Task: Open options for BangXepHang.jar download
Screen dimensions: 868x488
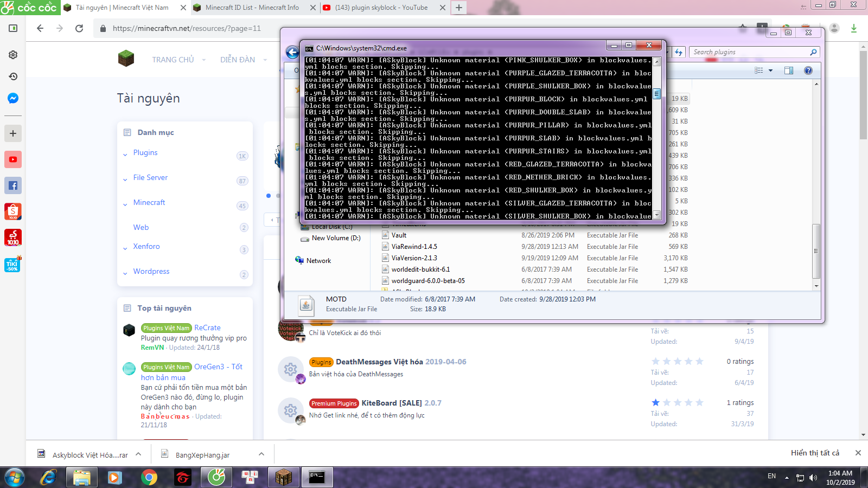Action: click(261, 454)
